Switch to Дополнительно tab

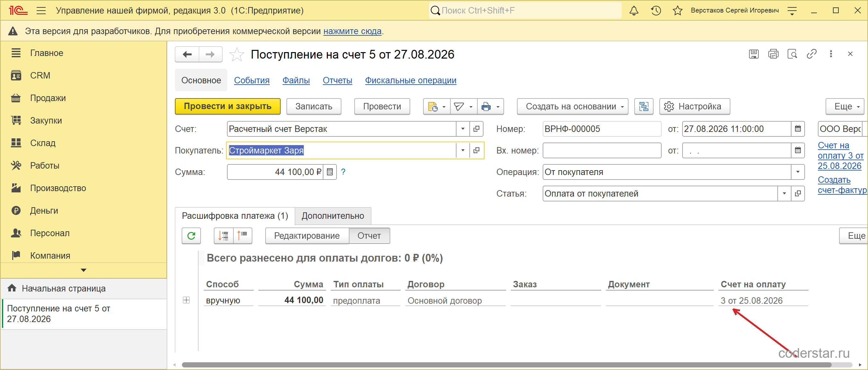pyautogui.click(x=333, y=216)
